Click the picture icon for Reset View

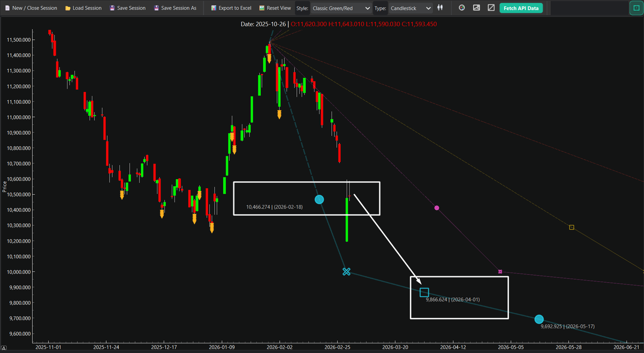click(262, 8)
